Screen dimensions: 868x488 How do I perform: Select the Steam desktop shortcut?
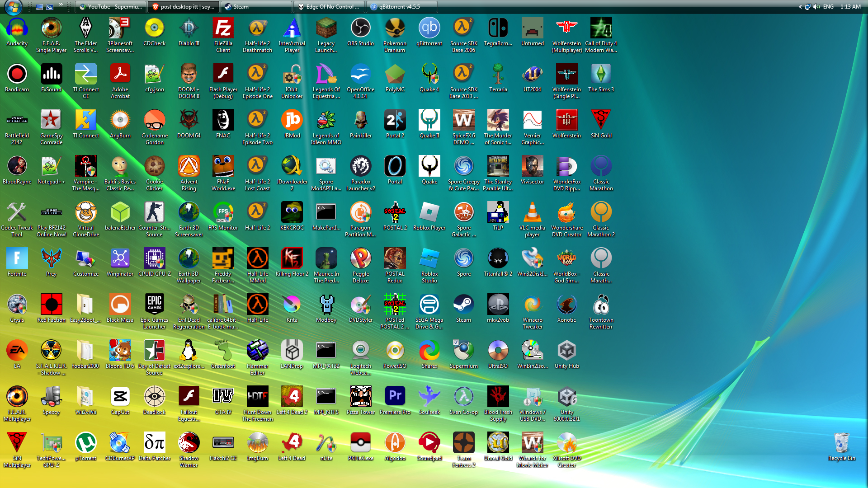coord(464,309)
